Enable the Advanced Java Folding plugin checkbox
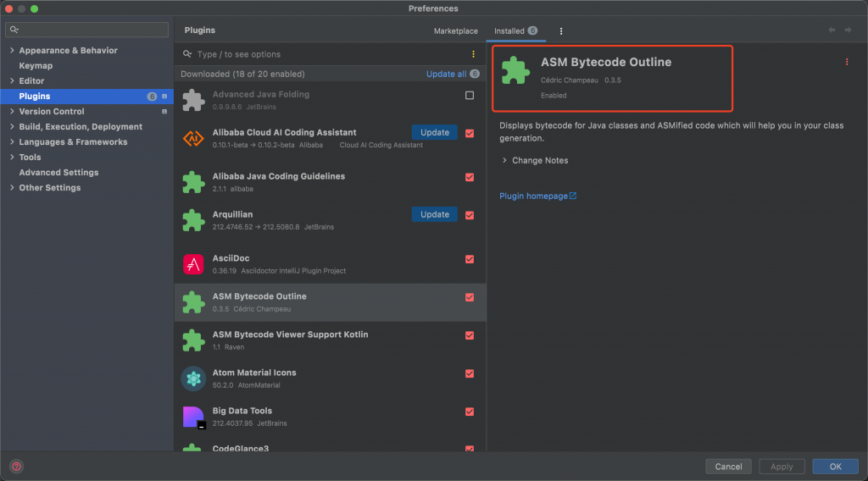Screen dimensions: 868x481 click(470, 96)
